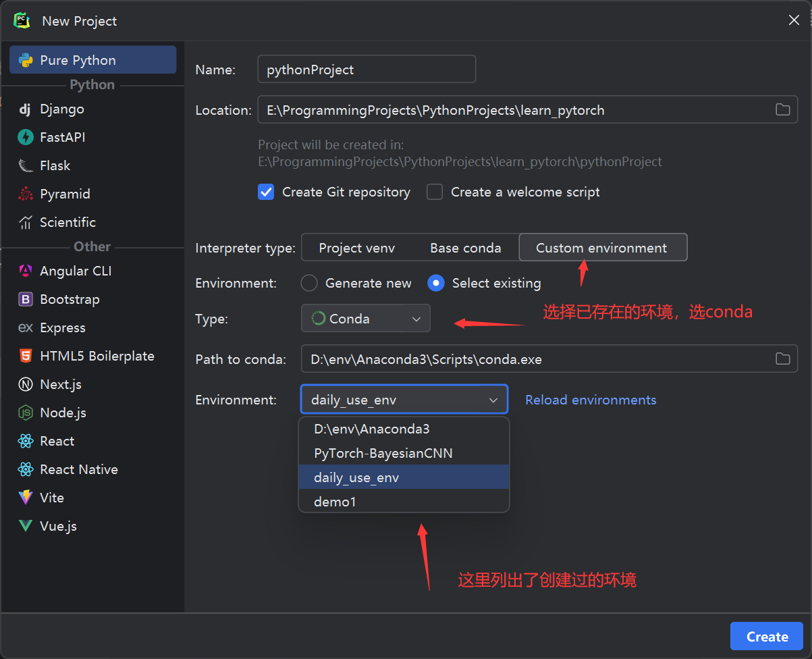The image size is (812, 659).
Task: Click the Vite lightning icon
Action: coord(26,498)
